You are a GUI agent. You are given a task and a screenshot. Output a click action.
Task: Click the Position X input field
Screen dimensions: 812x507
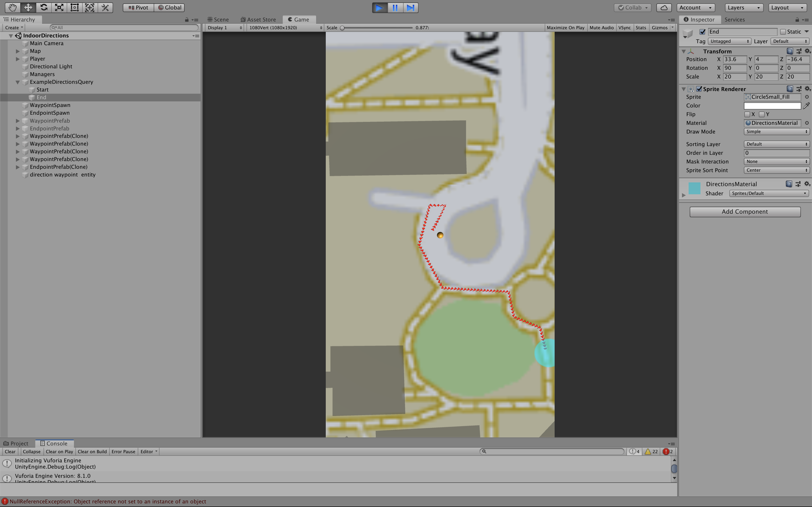point(734,59)
